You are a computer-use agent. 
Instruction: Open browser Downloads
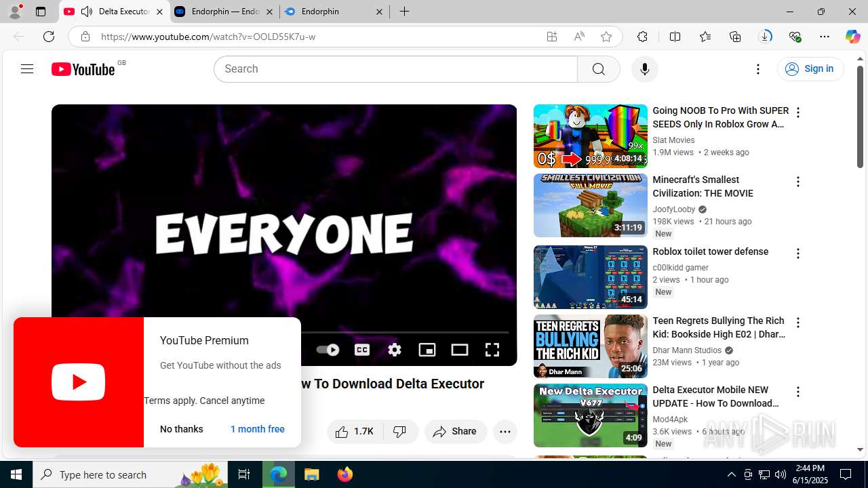tap(765, 37)
